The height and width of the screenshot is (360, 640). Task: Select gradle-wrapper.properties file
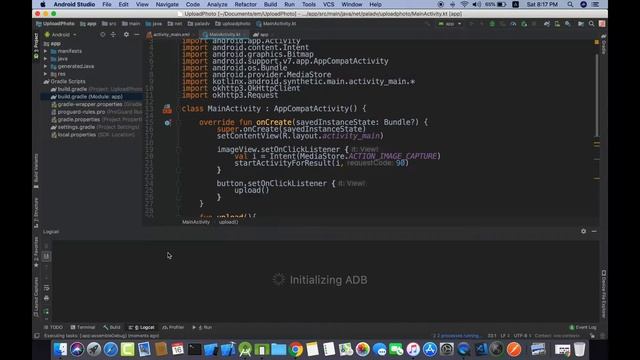point(97,104)
